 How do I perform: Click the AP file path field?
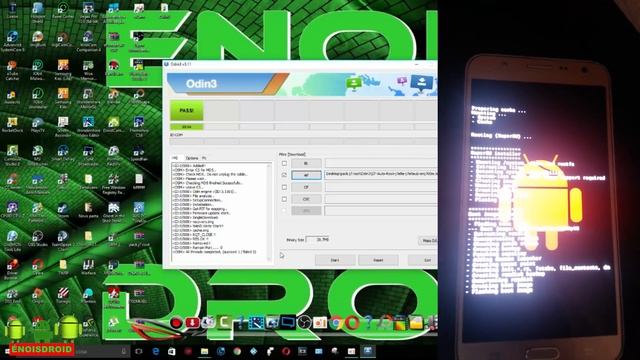[381, 175]
